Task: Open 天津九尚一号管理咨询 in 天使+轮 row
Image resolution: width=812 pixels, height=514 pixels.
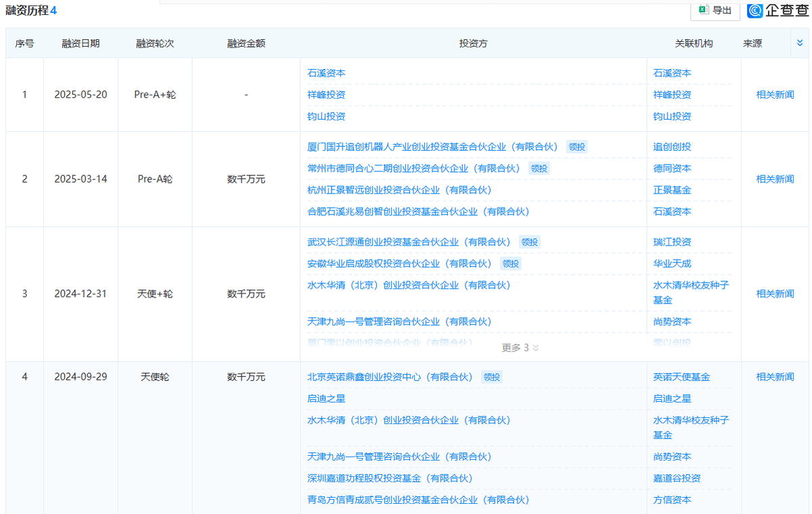Action: pyautogui.click(x=400, y=321)
